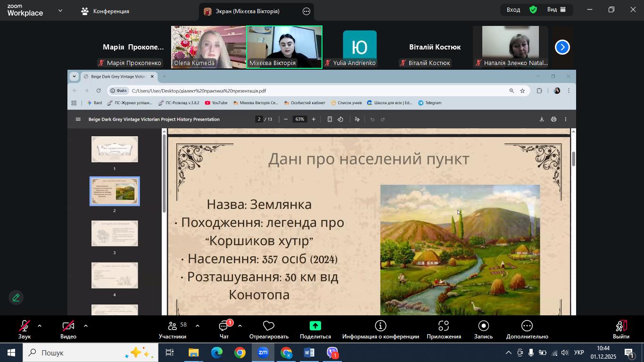Click the annotation pencil icon
Screen dimensions: 644x362
coord(16,297)
